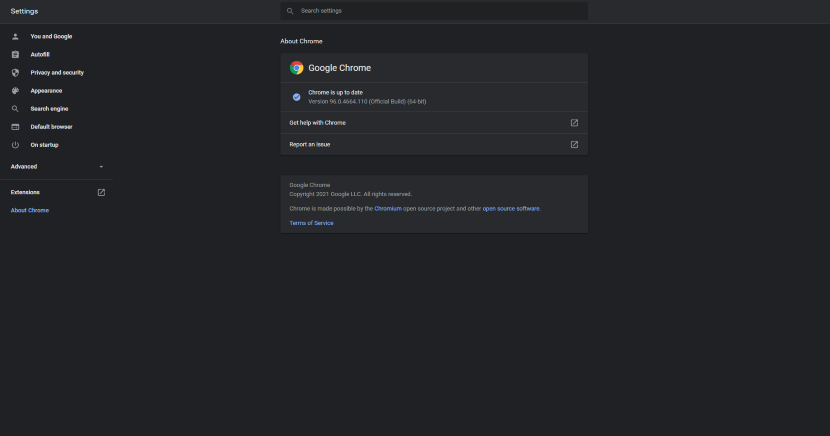Follow the Chromium link
The height and width of the screenshot is (436, 830).
pyautogui.click(x=388, y=208)
